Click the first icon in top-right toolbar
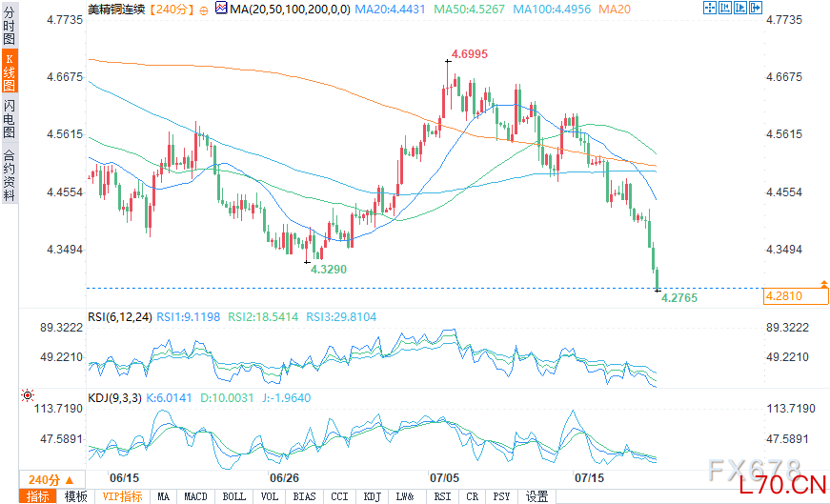Screen dimensions: 830x504 tap(710, 9)
